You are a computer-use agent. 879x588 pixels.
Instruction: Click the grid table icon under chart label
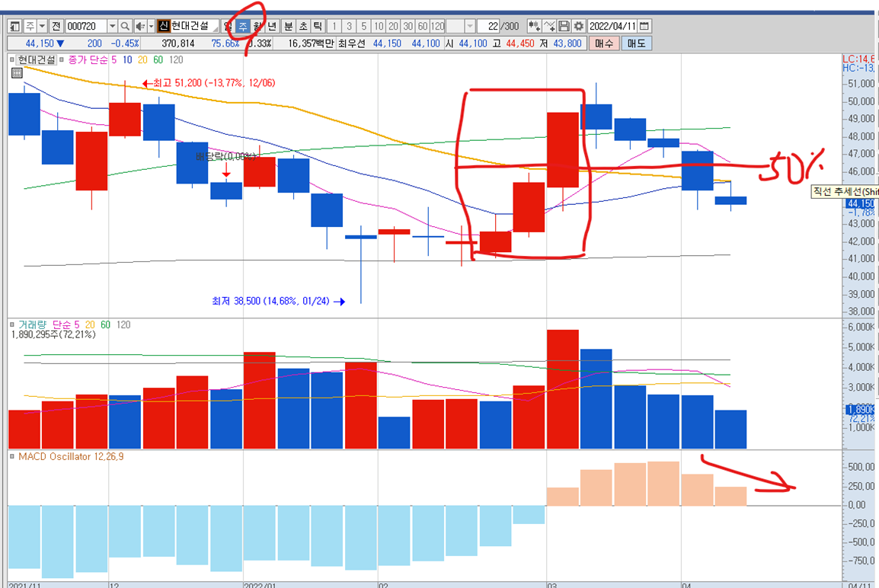(x=17, y=73)
